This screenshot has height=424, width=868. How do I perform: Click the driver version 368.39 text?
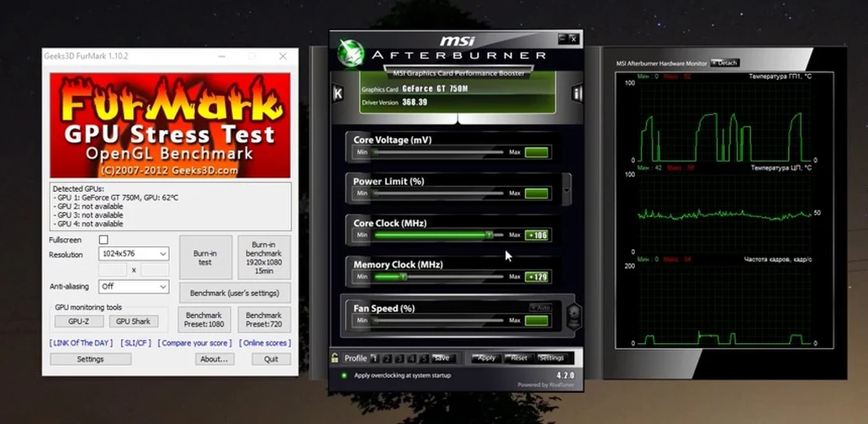coord(414,103)
